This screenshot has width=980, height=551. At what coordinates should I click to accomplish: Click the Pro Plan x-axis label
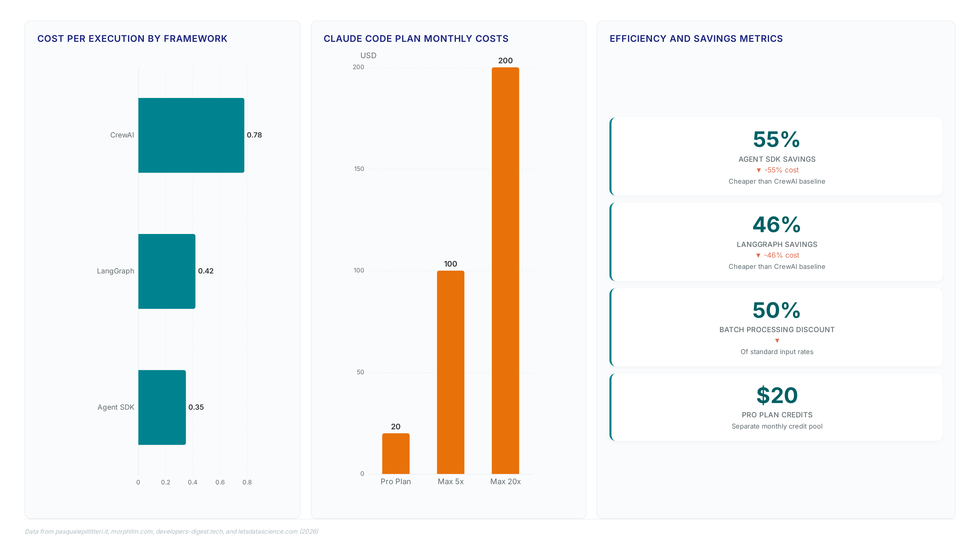click(x=396, y=482)
